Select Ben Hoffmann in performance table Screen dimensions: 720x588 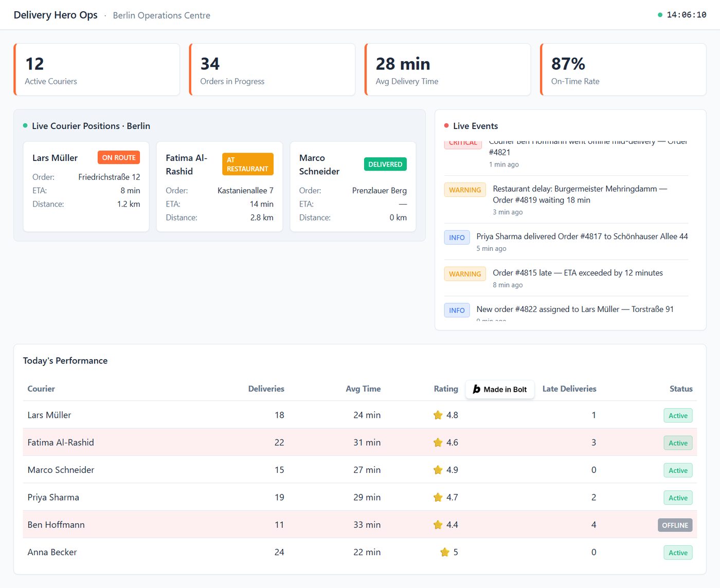click(x=56, y=525)
